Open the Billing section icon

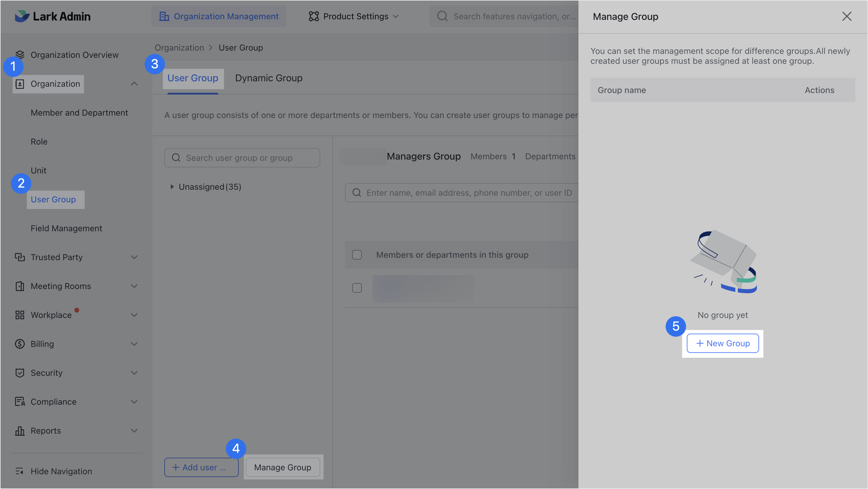point(20,344)
